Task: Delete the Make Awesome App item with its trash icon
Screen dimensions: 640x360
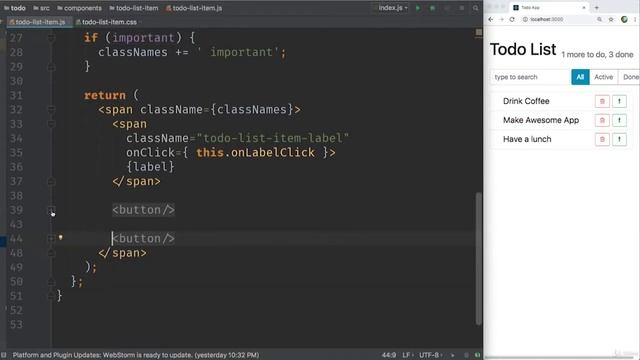Action: pyautogui.click(x=602, y=120)
